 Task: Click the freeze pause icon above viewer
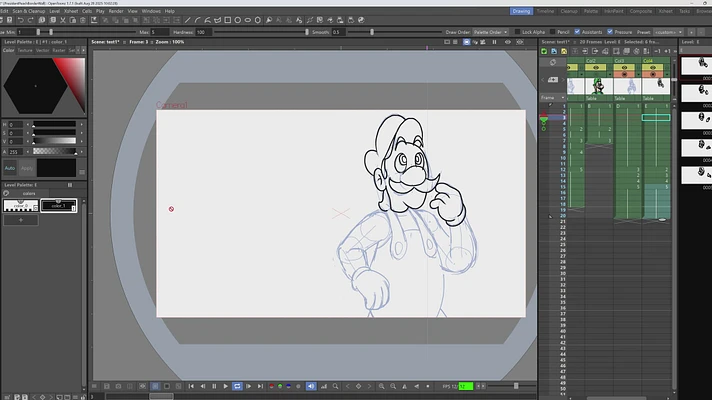tap(494, 42)
